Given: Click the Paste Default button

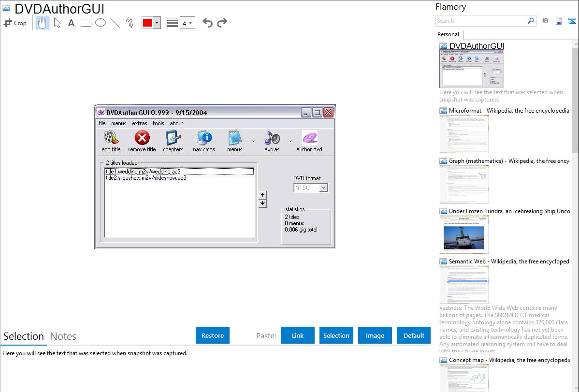Looking at the screenshot, I should (414, 335).
